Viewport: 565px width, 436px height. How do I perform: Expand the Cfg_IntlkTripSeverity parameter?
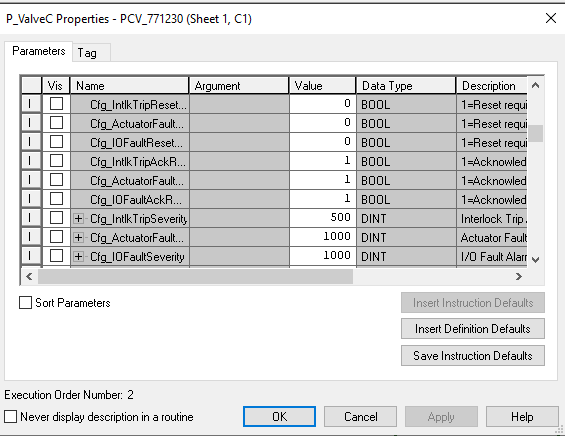coord(79,218)
